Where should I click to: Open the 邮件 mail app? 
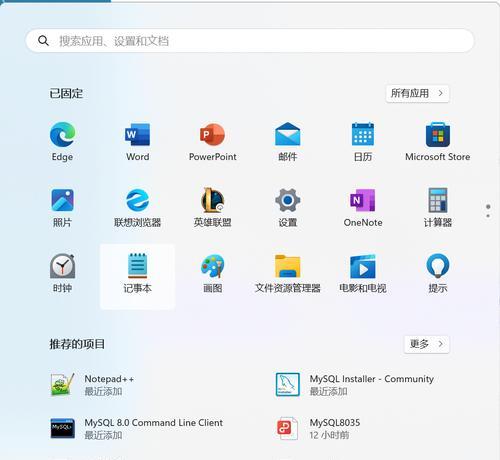(288, 141)
